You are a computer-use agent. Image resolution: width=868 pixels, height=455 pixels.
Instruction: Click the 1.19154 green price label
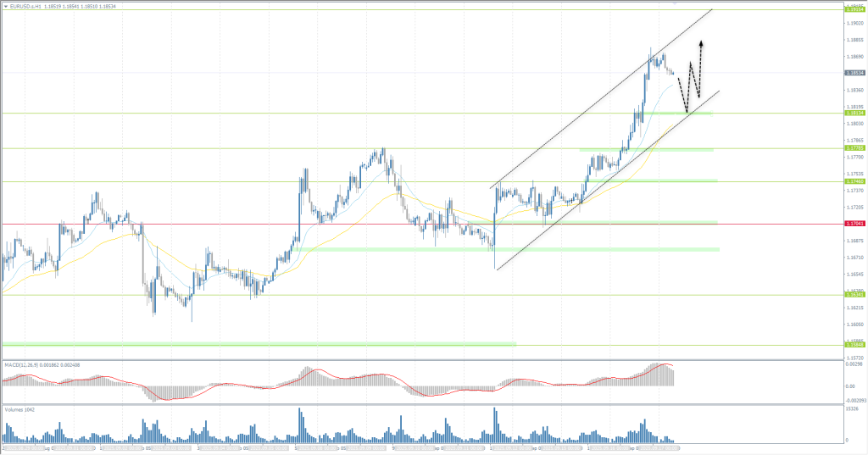(x=854, y=10)
